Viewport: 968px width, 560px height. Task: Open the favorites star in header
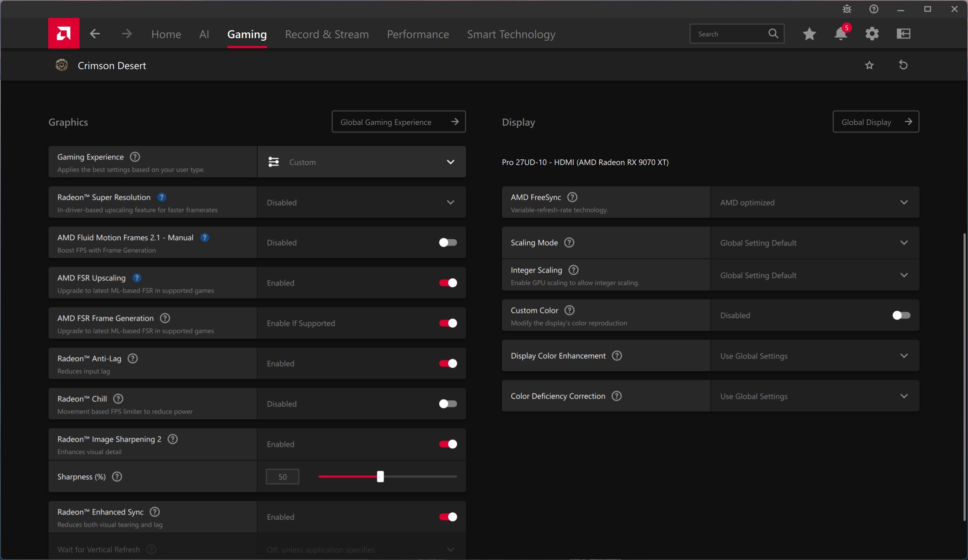click(x=809, y=34)
